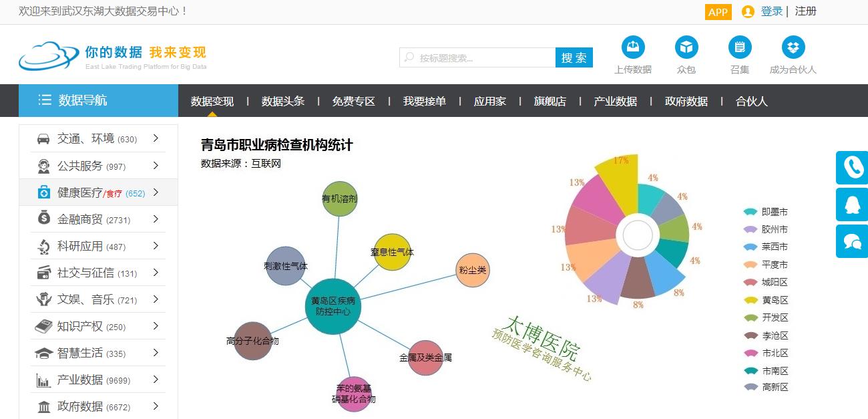Screen dimensions: 868x419
Task: Click the 成为合伙人 partner icon
Action: pyautogui.click(x=792, y=47)
